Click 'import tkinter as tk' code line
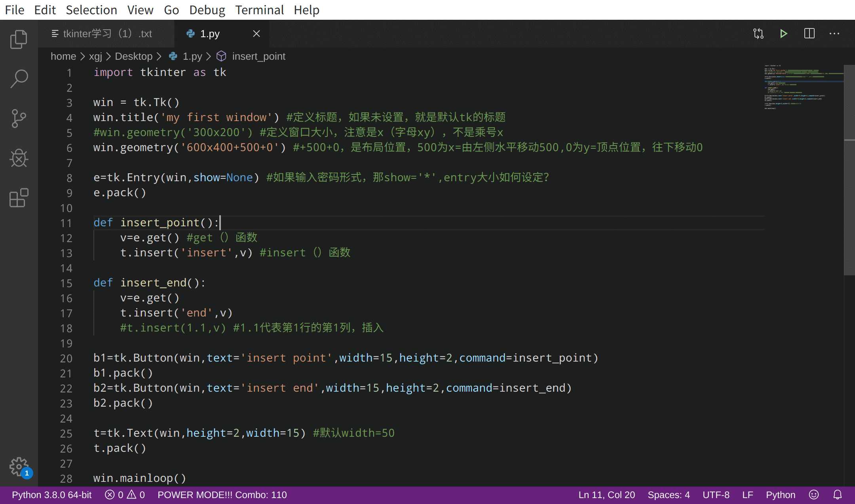 tap(160, 72)
